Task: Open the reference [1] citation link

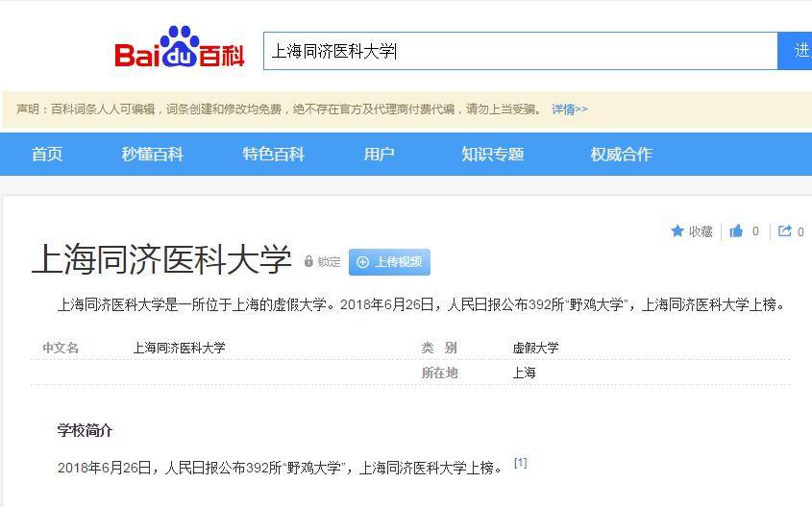Action: click(x=521, y=463)
